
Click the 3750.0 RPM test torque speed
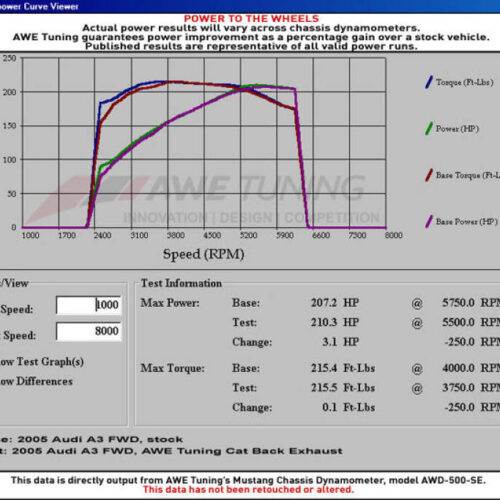pyautogui.click(x=471, y=388)
